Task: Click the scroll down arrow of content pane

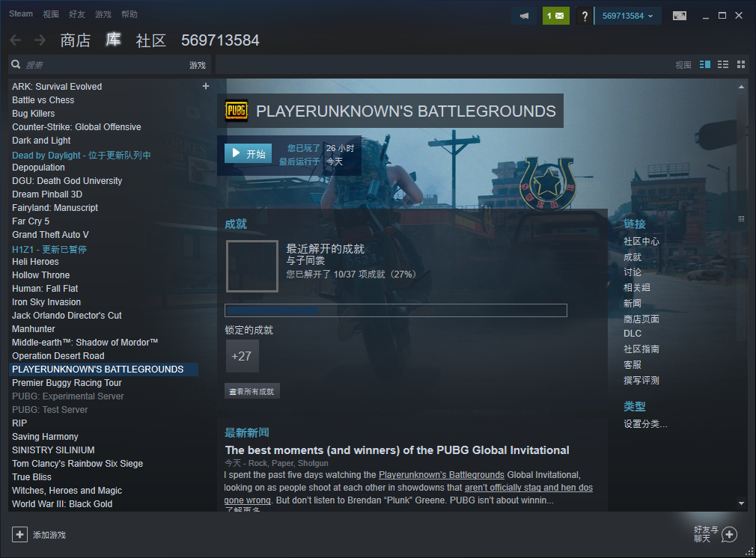Action: click(741, 503)
